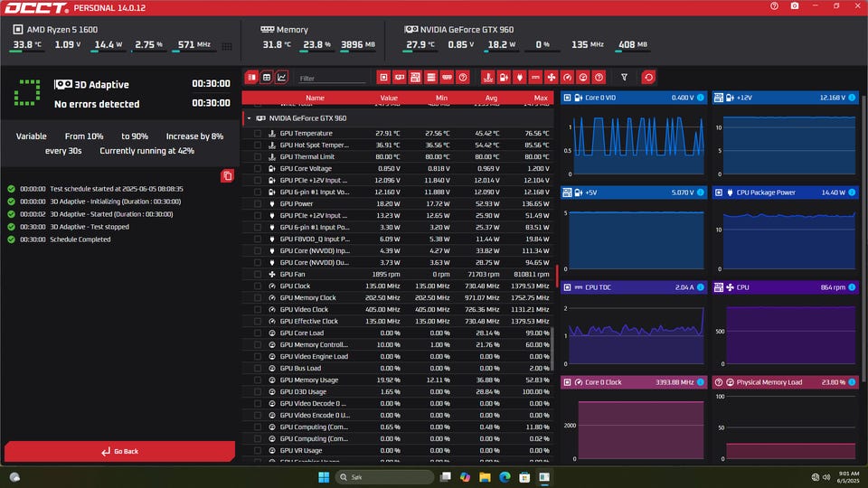This screenshot has width=868, height=488.
Task: Toggle the clock speed sensor filter icon
Action: click(x=568, y=78)
